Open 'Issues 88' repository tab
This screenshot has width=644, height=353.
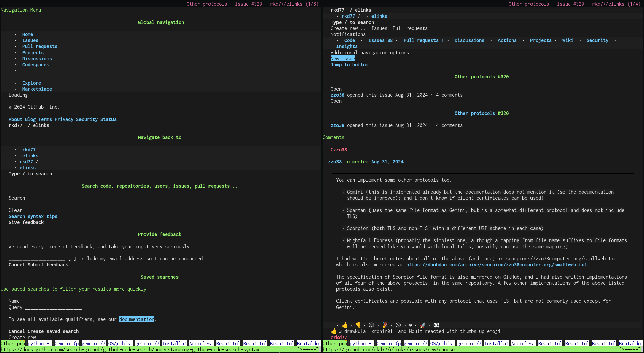tap(381, 40)
